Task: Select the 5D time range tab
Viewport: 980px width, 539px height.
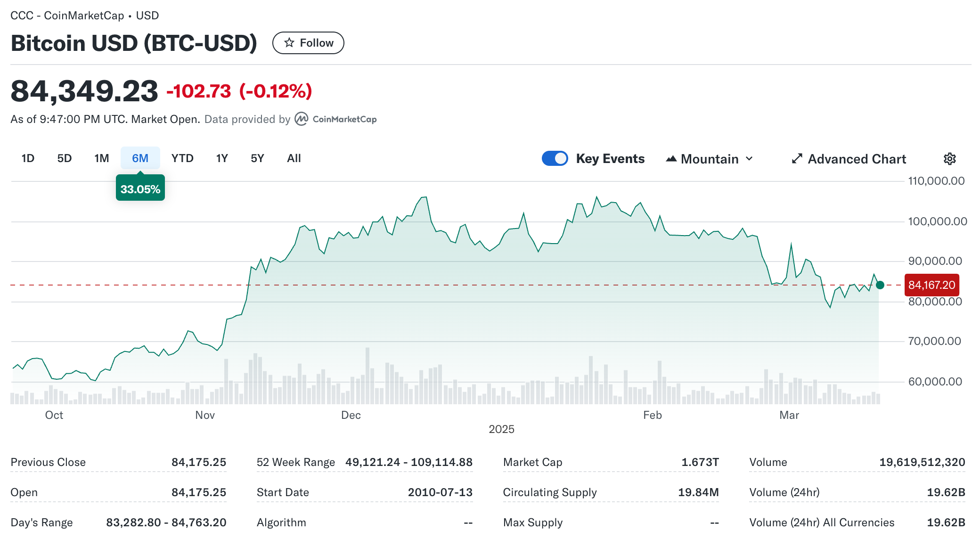Action: (x=65, y=158)
